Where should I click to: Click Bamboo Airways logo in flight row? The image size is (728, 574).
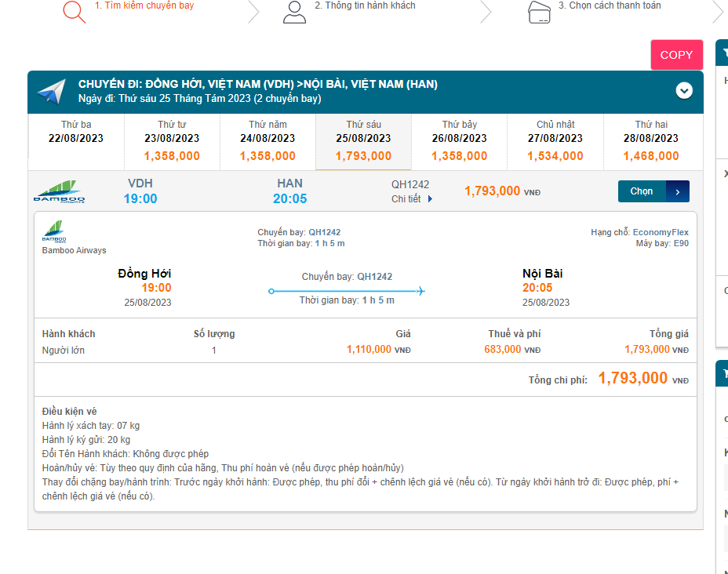click(59, 191)
